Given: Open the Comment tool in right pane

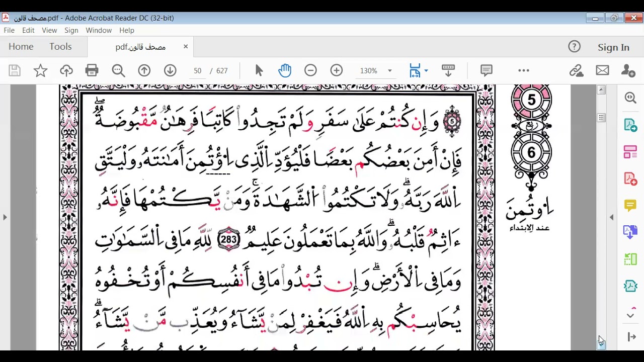Looking at the screenshot, I should tap(630, 205).
